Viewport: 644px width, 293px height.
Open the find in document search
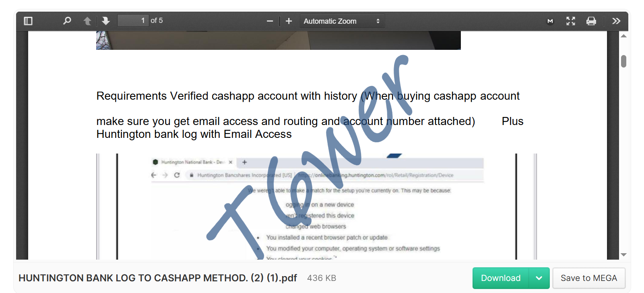(x=67, y=21)
